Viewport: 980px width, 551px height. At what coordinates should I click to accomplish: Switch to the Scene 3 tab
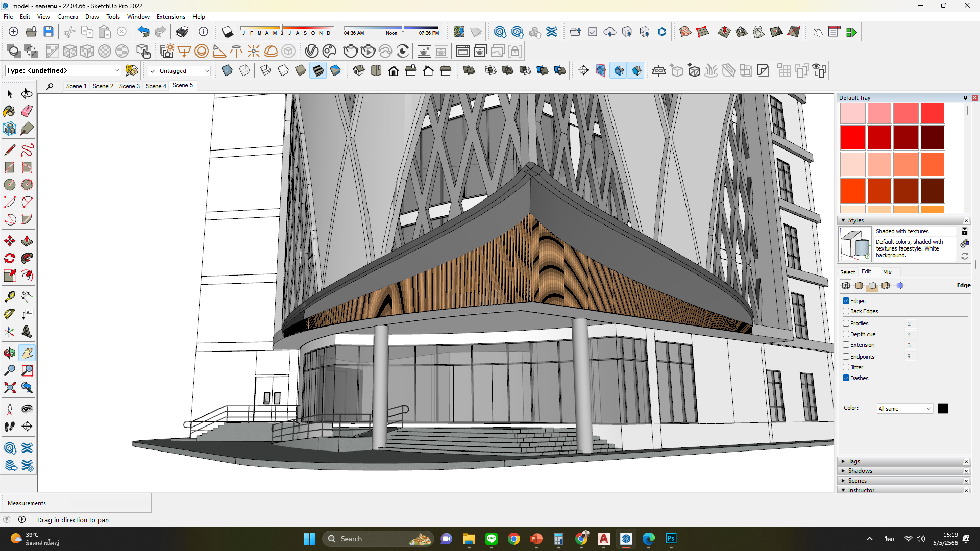129,86
